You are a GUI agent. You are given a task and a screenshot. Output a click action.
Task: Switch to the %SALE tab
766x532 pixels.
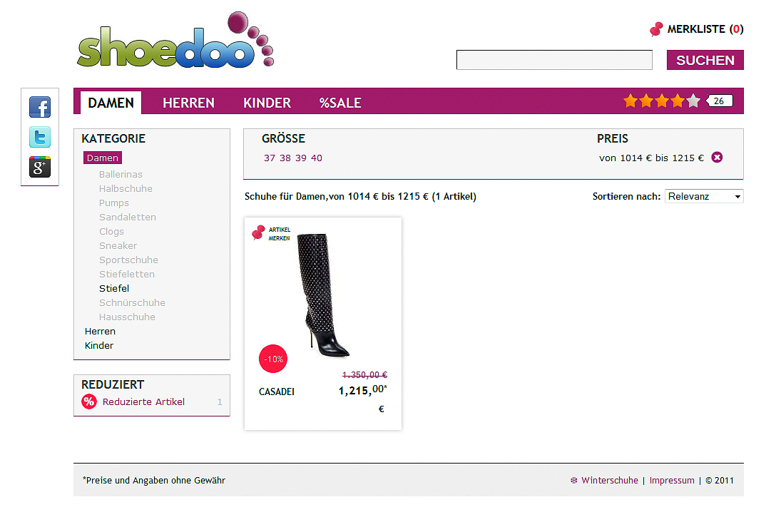coord(340,103)
